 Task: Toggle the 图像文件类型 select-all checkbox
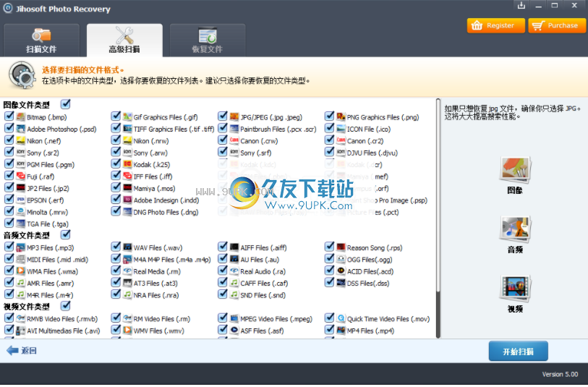[66, 104]
